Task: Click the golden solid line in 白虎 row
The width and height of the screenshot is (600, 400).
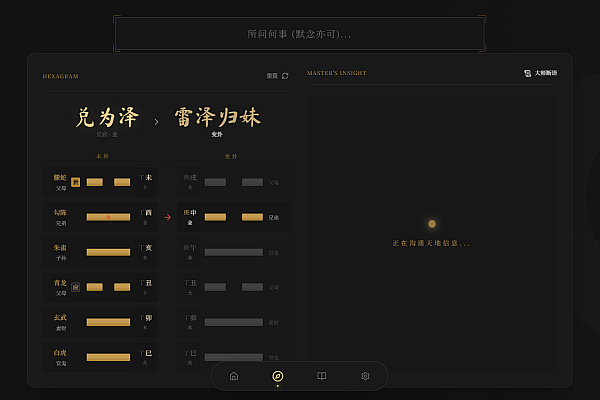Action: (x=108, y=358)
